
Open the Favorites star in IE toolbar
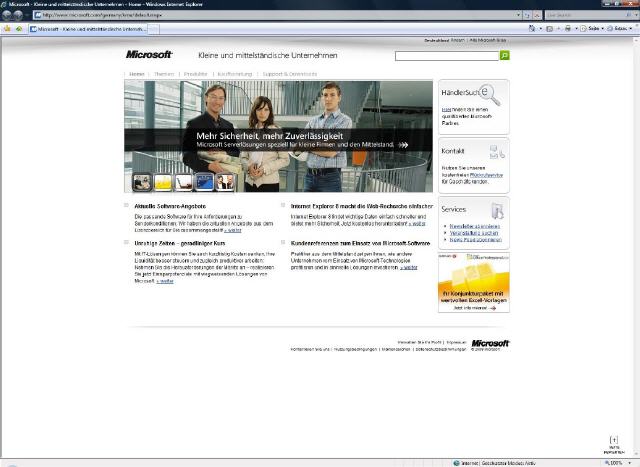coord(7,29)
